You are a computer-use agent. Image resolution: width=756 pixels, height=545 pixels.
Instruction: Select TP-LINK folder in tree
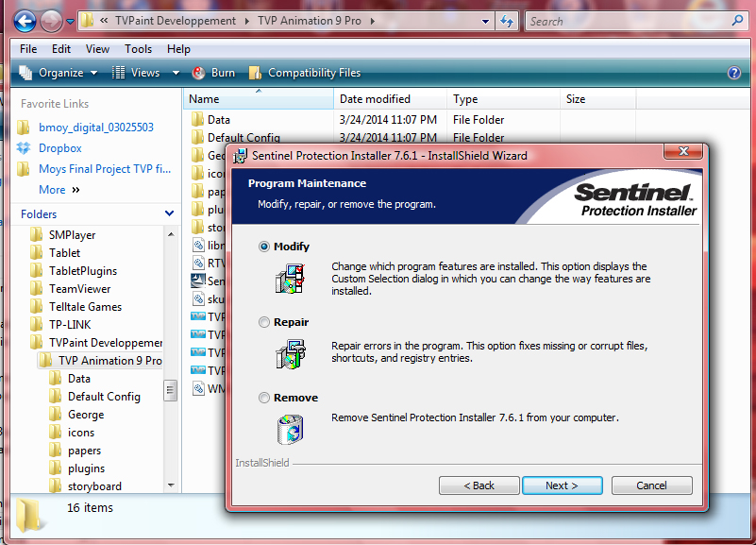point(70,325)
